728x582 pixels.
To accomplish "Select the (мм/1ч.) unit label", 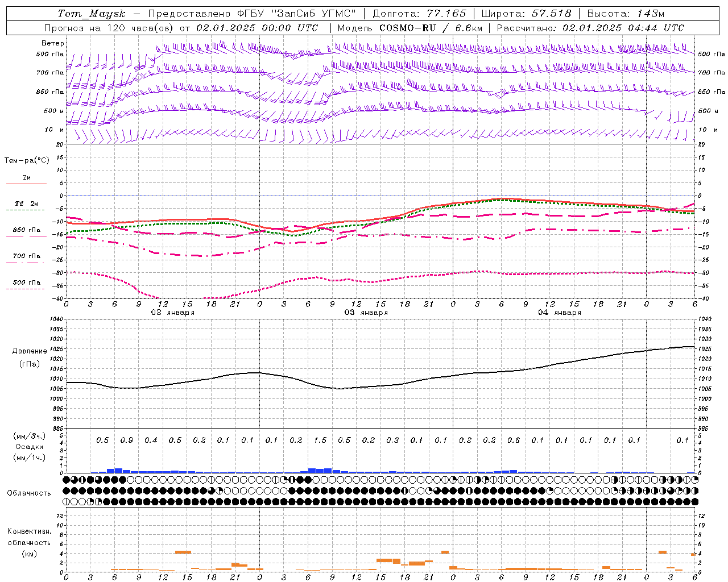I will [29, 458].
